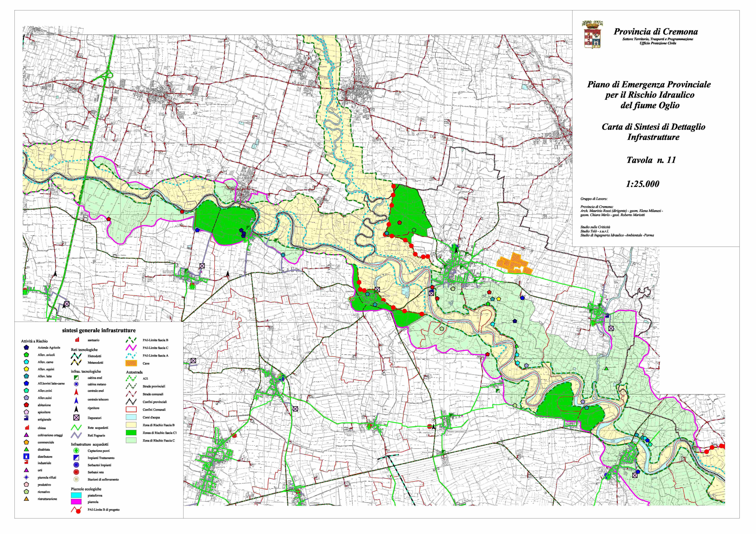Viewport: 756px width, 534px height.
Task: Click the ripetitore black arrow legend symbol
Action: click(76, 409)
